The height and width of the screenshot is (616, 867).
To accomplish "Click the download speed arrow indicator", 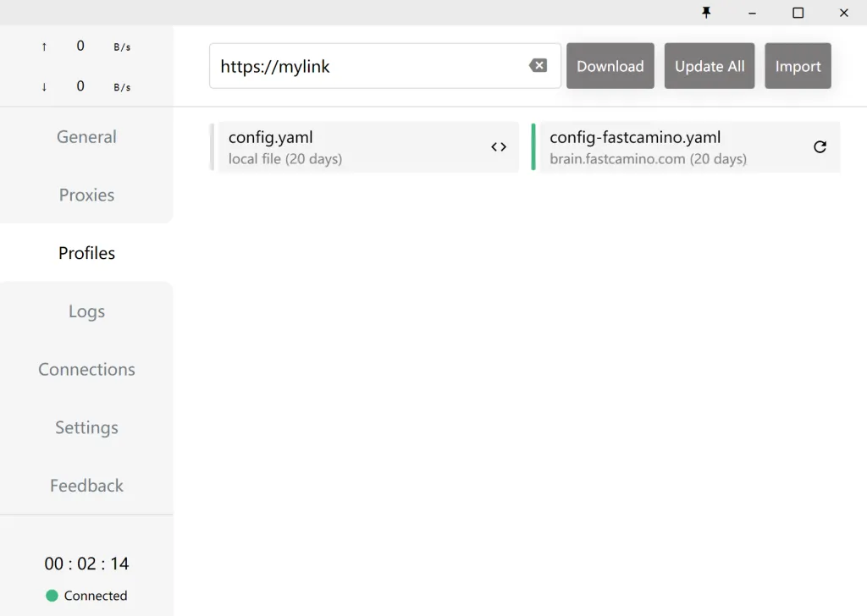I will click(44, 86).
